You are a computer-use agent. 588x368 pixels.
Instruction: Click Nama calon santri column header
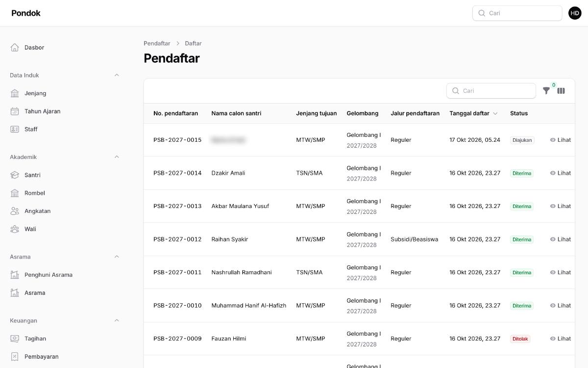[x=236, y=113]
